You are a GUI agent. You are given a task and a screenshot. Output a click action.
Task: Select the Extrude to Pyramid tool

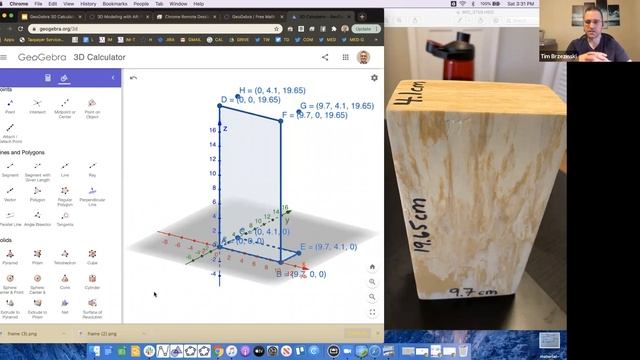click(x=10, y=309)
